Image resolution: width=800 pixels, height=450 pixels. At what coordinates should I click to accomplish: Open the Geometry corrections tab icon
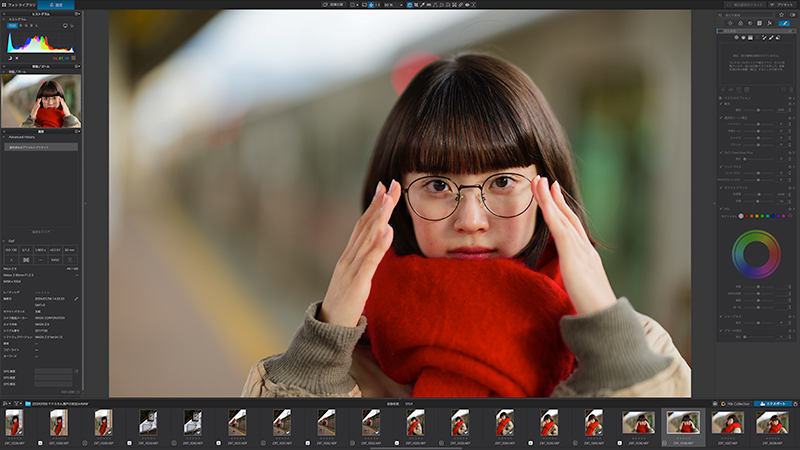point(759,23)
